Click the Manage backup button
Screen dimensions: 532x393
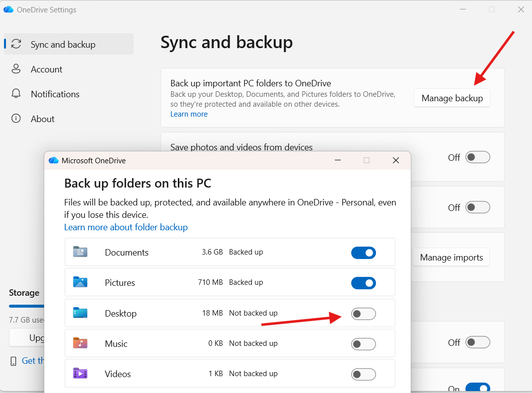click(x=452, y=98)
